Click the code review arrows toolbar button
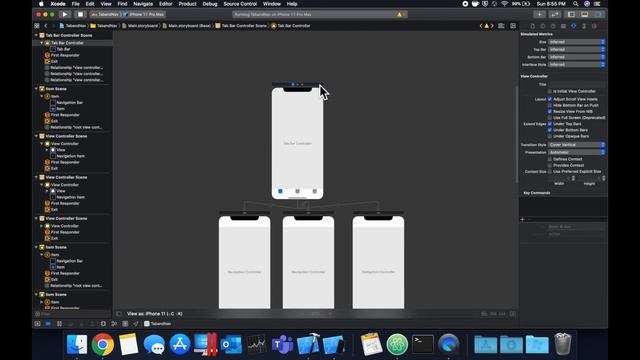The height and width of the screenshot is (360, 640). click(x=555, y=14)
